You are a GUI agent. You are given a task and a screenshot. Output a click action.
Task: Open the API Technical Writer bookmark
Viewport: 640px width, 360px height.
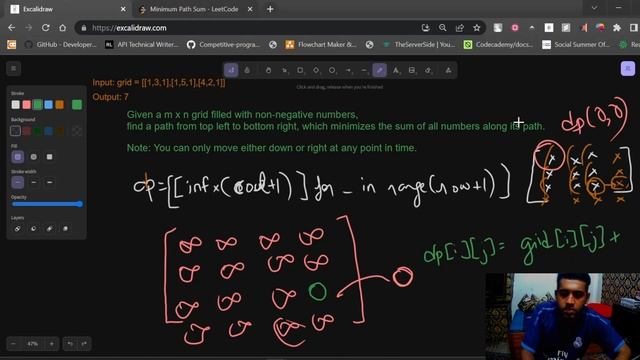click(x=142, y=44)
